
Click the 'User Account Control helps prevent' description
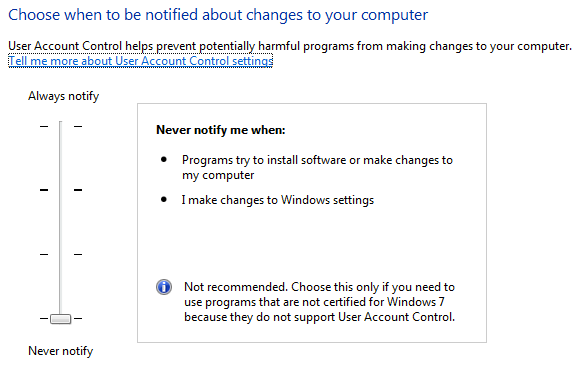tap(290, 46)
